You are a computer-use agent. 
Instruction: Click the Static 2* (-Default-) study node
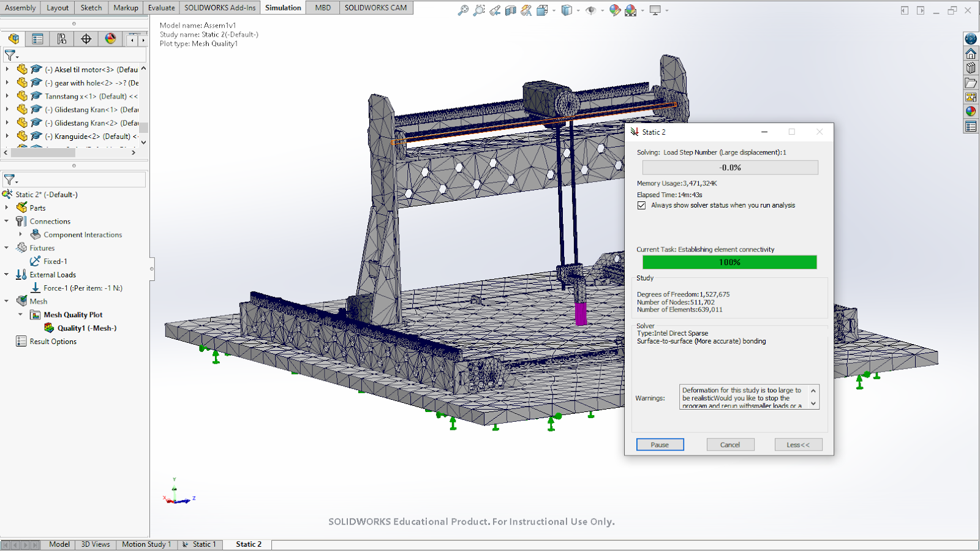(47, 195)
